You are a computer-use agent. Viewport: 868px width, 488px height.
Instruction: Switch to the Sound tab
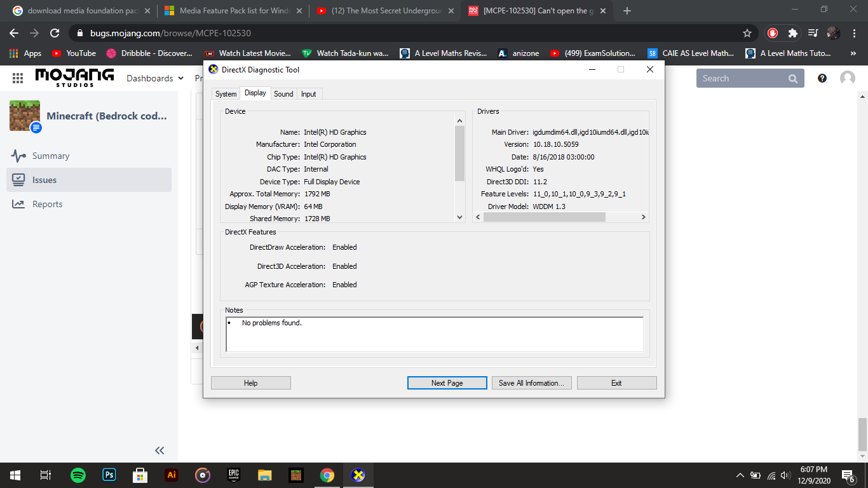[x=283, y=94]
